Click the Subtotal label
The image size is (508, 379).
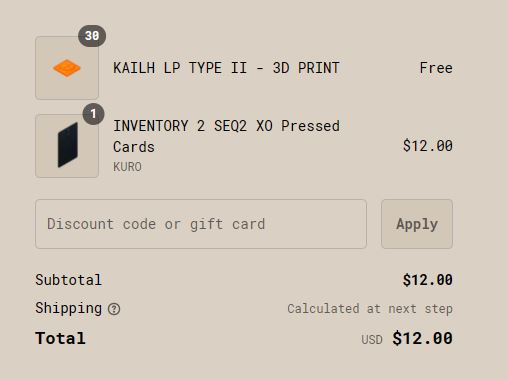68,280
